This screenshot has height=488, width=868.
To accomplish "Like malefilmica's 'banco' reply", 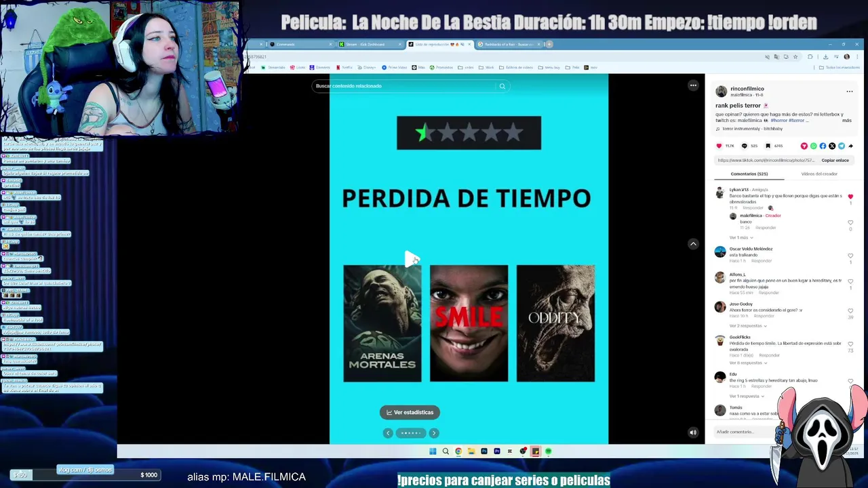I will (850, 222).
